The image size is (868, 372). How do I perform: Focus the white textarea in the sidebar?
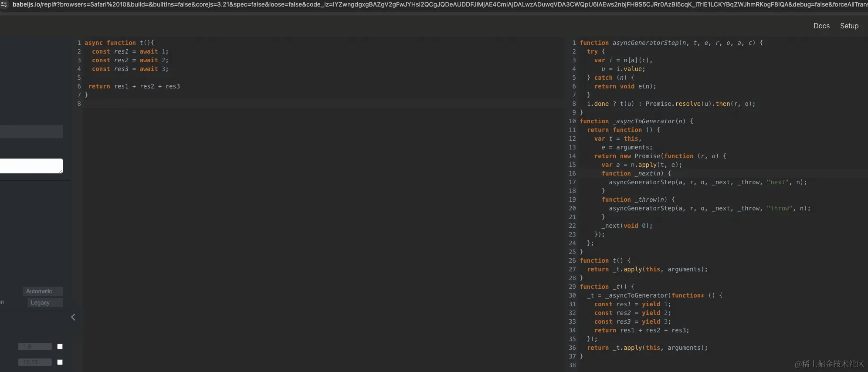click(31, 166)
